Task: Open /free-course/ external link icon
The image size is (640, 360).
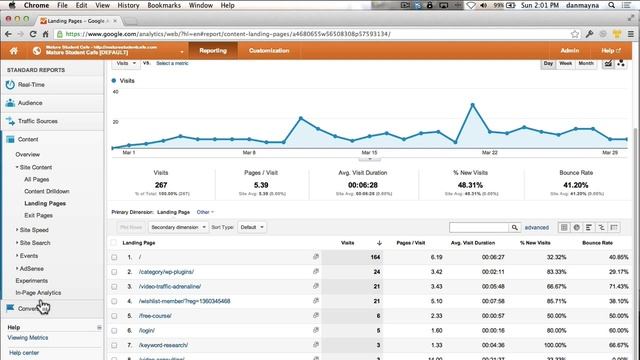Action: pyautogui.click(x=316, y=316)
